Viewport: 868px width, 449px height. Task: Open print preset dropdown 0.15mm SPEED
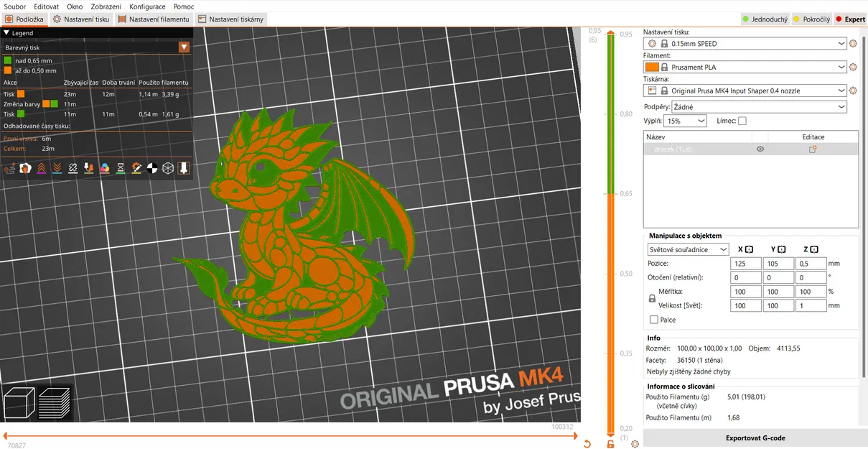(x=745, y=44)
